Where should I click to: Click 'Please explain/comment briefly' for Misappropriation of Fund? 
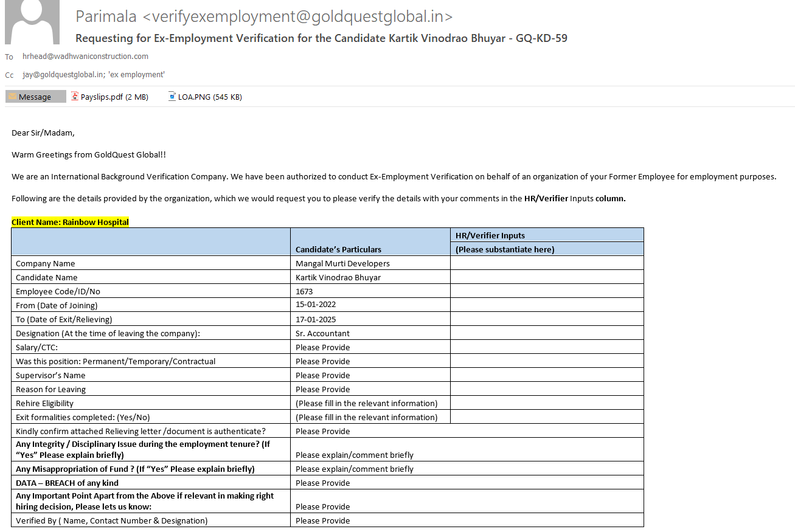(354, 469)
